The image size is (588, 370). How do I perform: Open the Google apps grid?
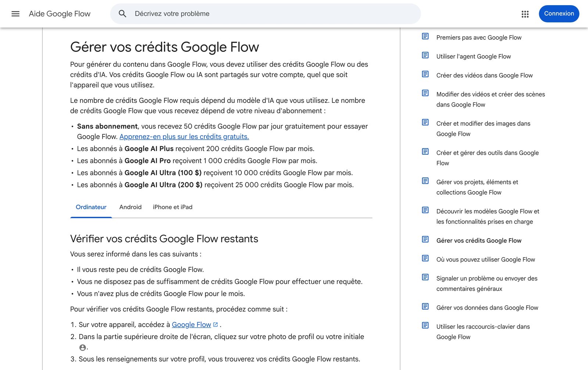click(525, 14)
